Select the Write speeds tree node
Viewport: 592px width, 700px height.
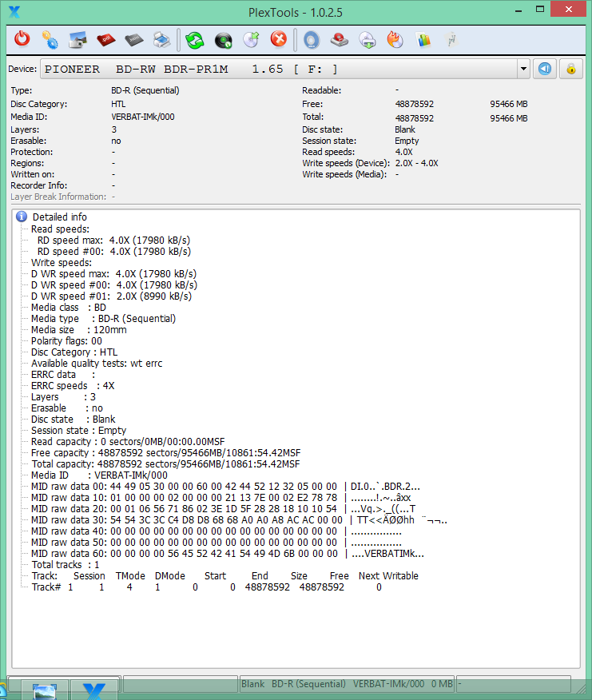click(x=62, y=262)
